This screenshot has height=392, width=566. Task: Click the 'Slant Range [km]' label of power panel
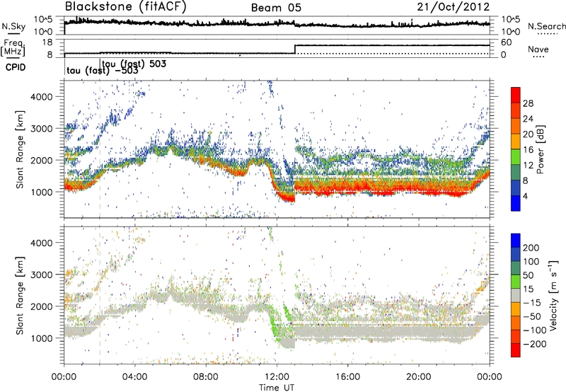(x=20, y=149)
